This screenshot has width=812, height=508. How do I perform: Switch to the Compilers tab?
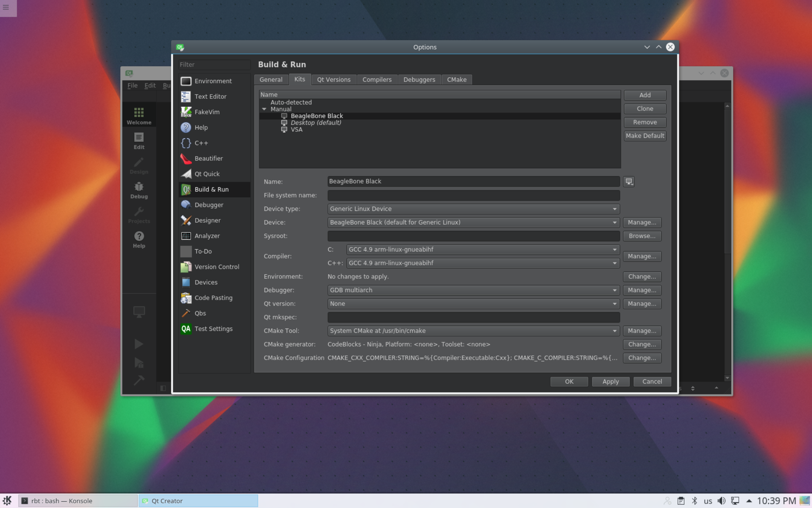[x=377, y=80]
